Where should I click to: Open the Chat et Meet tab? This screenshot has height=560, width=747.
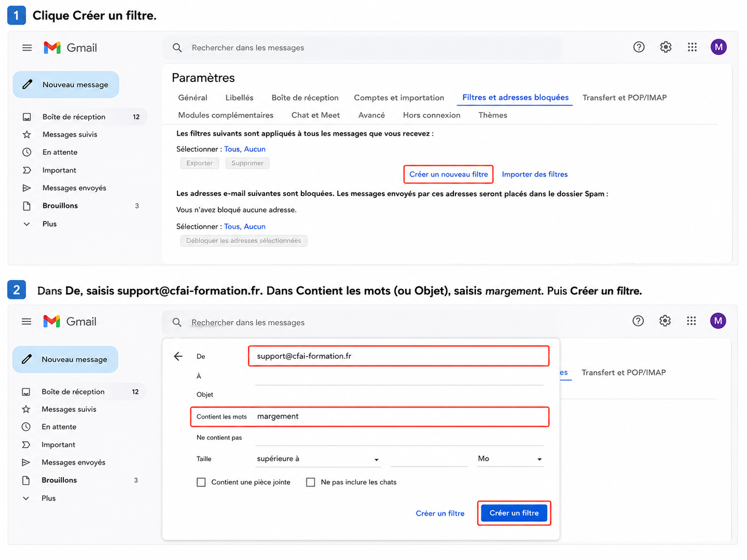point(316,115)
